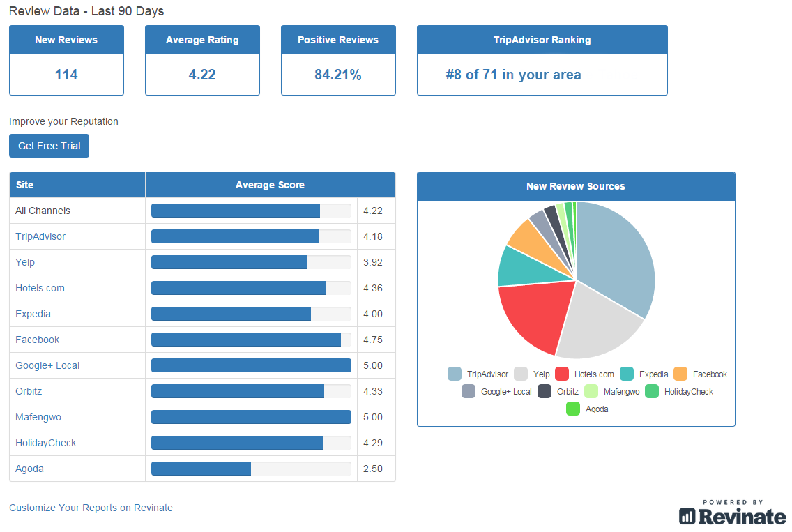Click the Agoda average score bar
Image resolution: width=792 pixels, height=532 pixels.
click(251, 469)
